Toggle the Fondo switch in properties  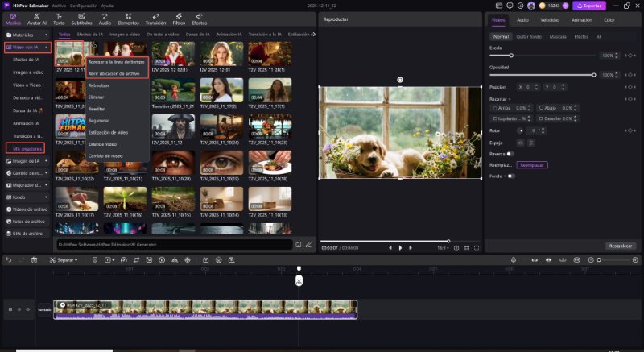point(511,176)
